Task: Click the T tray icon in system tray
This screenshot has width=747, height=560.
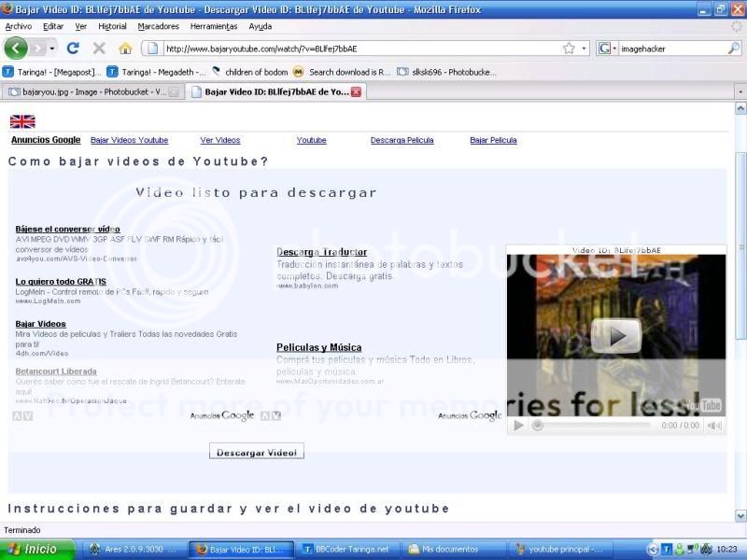Action: click(x=667, y=550)
